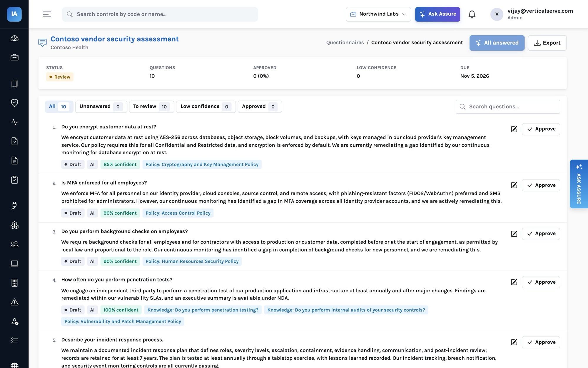Screen dimensions: 588x368
Task: Approve the incident response answer
Action: coord(541,342)
